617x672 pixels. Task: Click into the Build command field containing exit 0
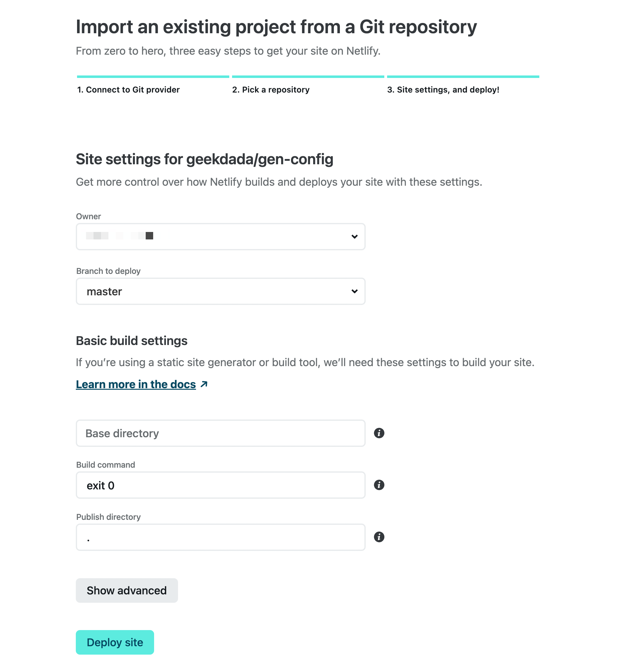220,485
